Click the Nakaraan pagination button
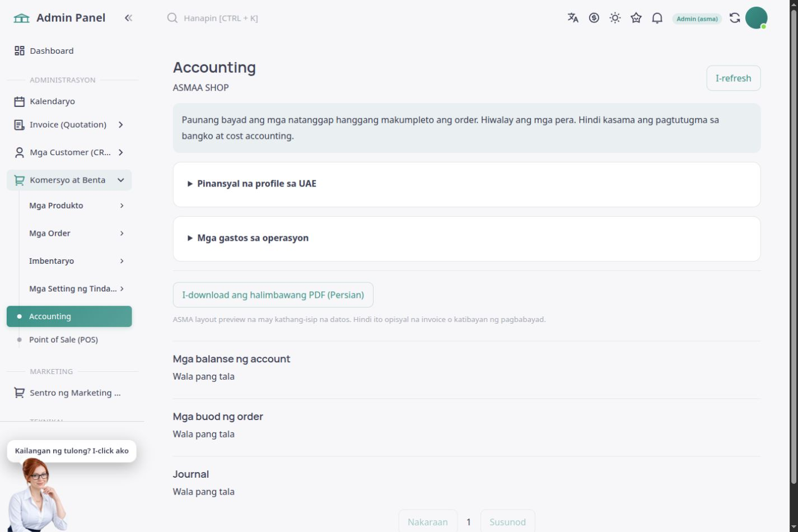 pos(428,522)
